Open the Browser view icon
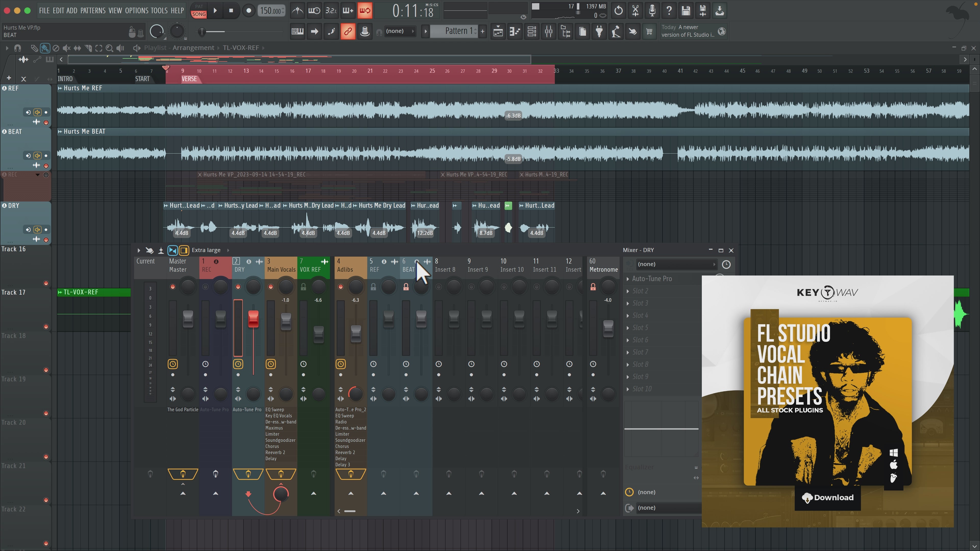This screenshot has height=551, width=980. pos(565,32)
